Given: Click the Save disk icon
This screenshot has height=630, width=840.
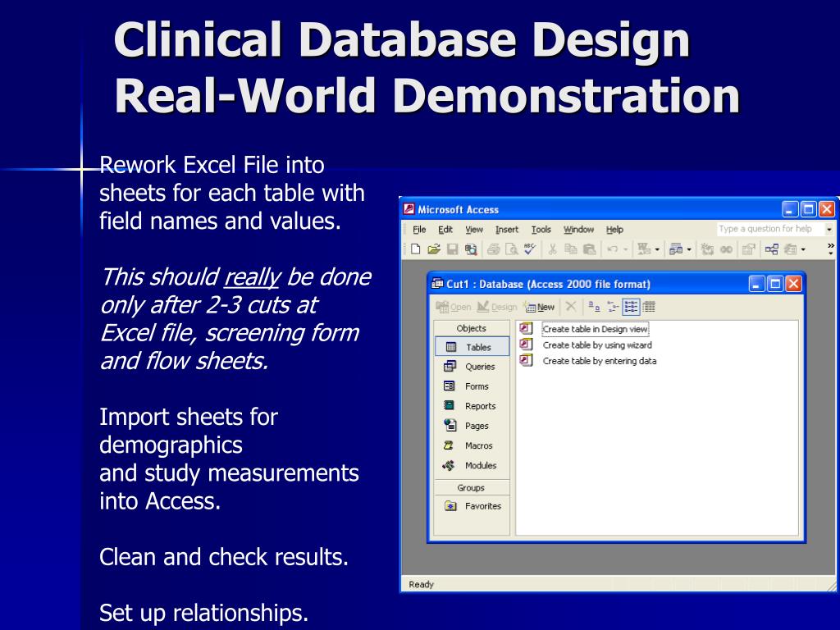Looking at the screenshot, I should (453, 249).
